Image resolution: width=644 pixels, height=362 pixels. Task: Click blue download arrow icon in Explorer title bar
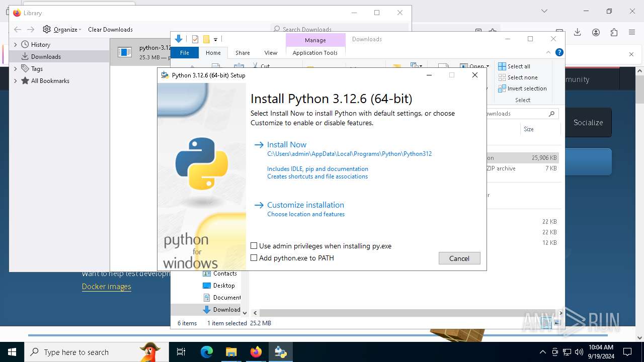coord(178,39)
